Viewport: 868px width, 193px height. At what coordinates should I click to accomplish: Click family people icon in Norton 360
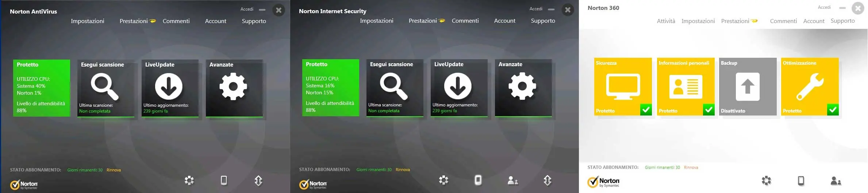pos(836,181)
